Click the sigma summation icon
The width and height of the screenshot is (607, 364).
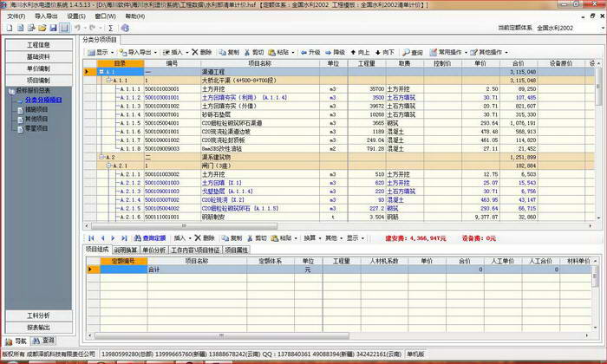coord(111,28)
